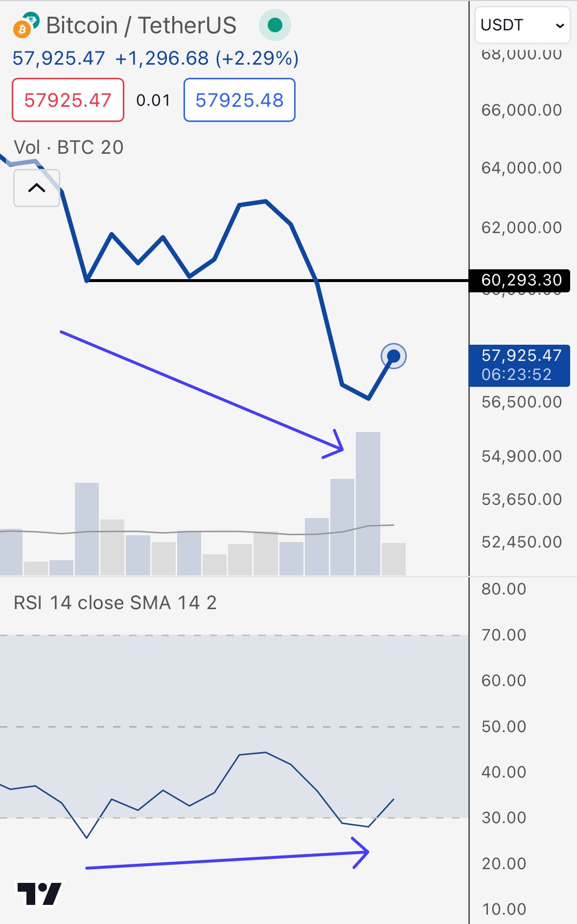Click the RSI trend arrow head

[361, 853]
